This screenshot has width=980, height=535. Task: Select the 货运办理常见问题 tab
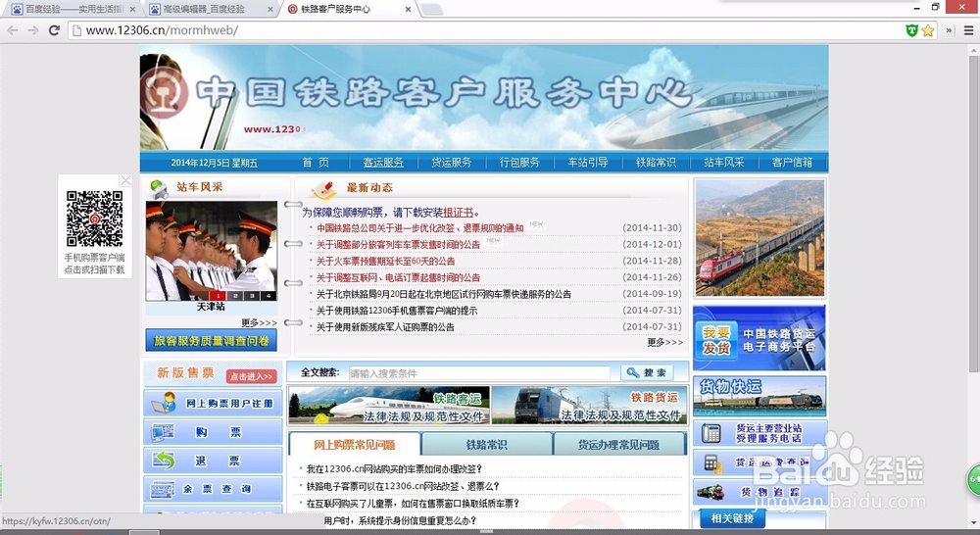[x=618, y=445]
